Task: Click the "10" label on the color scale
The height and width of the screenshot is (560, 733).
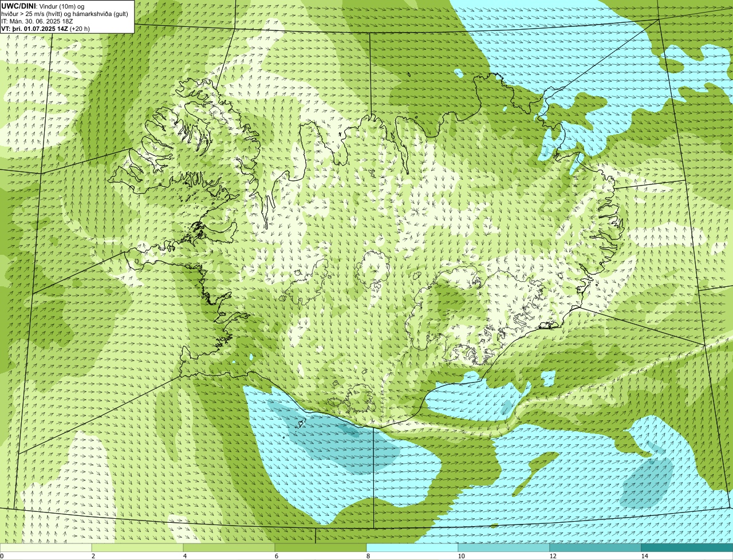Action: click(x=461, y=556)
